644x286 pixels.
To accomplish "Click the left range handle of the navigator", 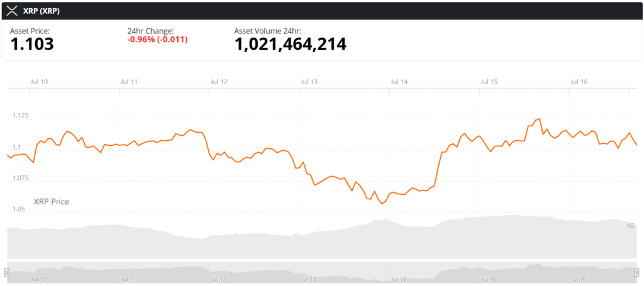I will pos(6,272).
